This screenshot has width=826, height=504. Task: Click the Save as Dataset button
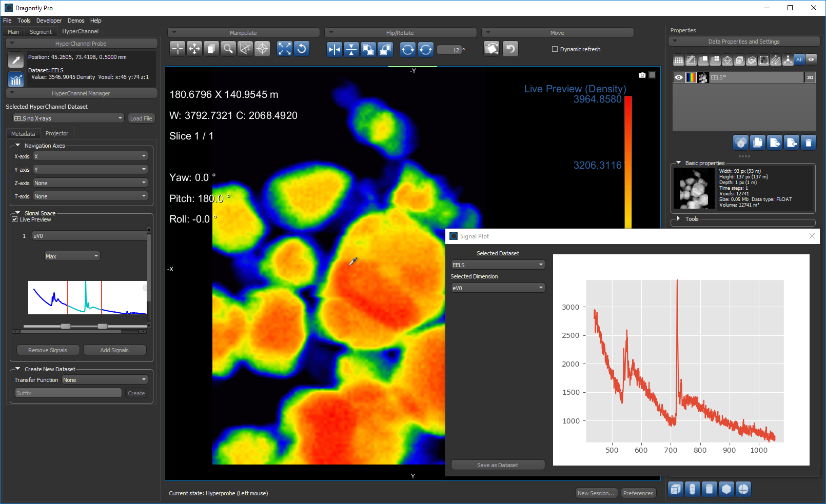point(497,465)
